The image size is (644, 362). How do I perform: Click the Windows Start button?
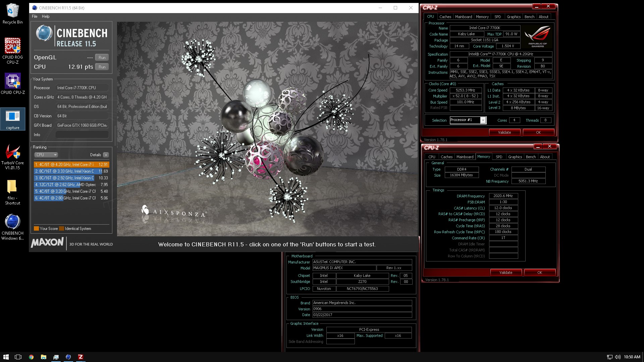pos(6,357)
